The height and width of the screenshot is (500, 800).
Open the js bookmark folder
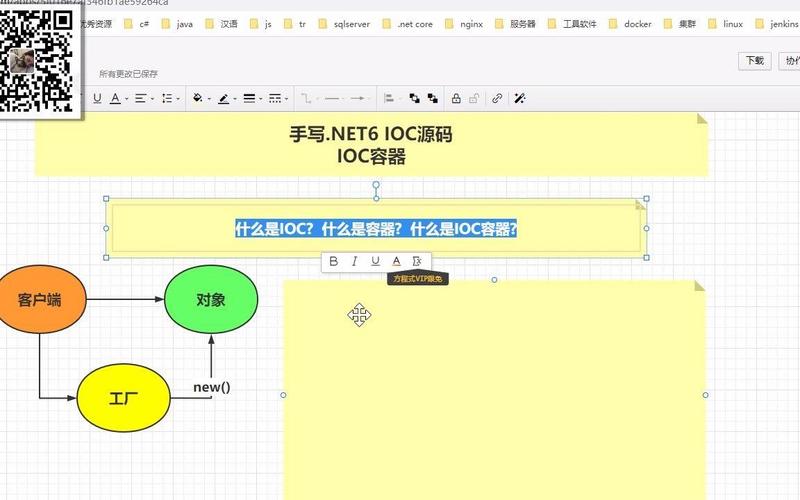[x=261, y=24]
